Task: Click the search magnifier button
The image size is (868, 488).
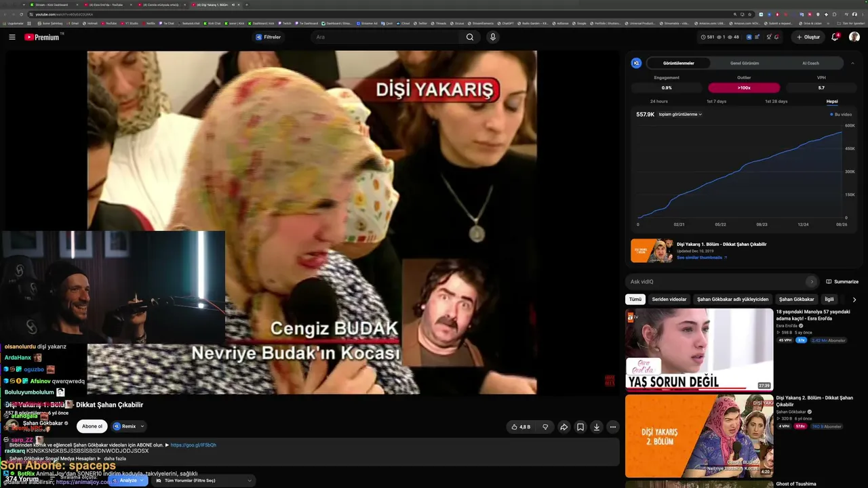Action: (x=470, y=37)
